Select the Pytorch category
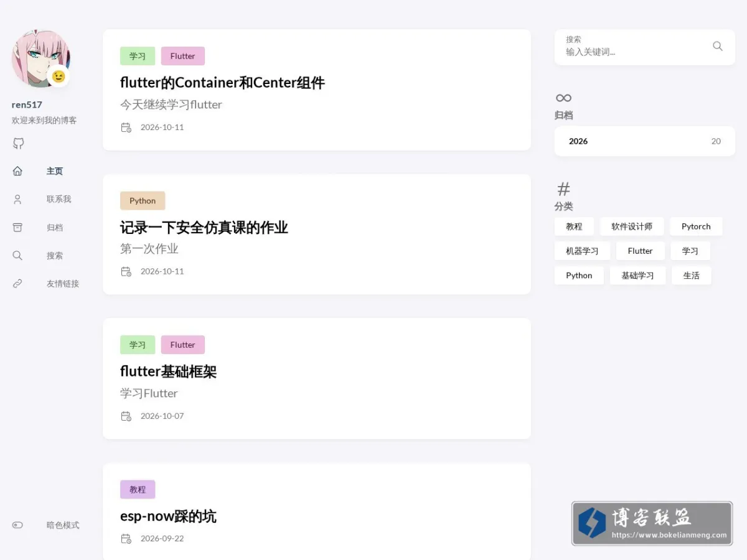This screenshot has width=747, height=560. pos(696,226)
